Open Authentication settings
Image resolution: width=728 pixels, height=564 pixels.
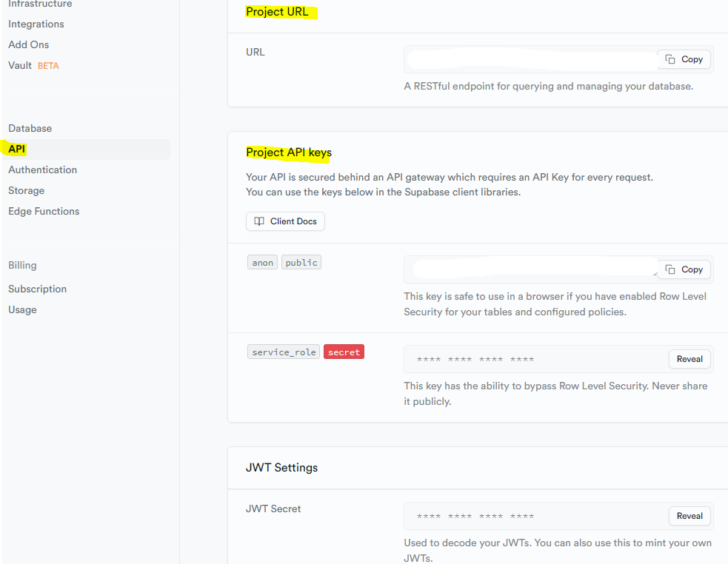[42, 169]
